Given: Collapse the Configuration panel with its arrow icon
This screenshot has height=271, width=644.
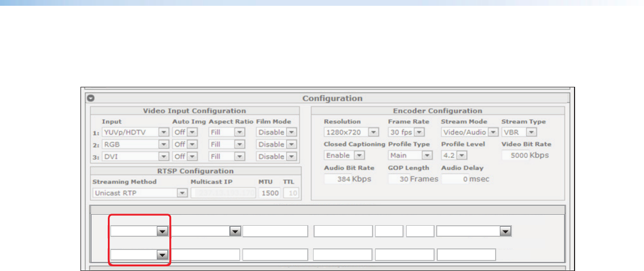Looking at the screenshot, I should [x=91, y=98].
